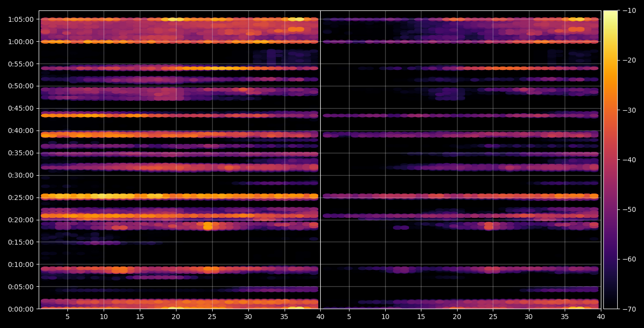
Task: Select the 0:55:00 y-axis tick label
Action: click(x=21, y=64)
